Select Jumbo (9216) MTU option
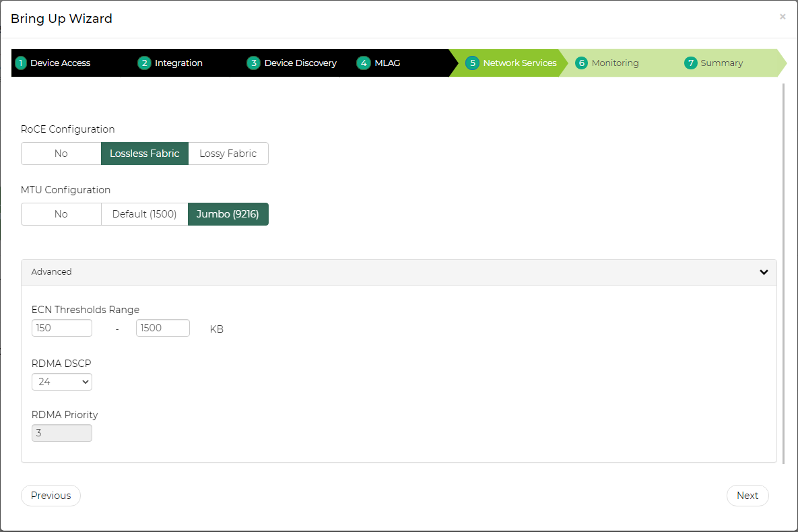The width and height of the screenshot is (798, 532). tap(228, 214)
